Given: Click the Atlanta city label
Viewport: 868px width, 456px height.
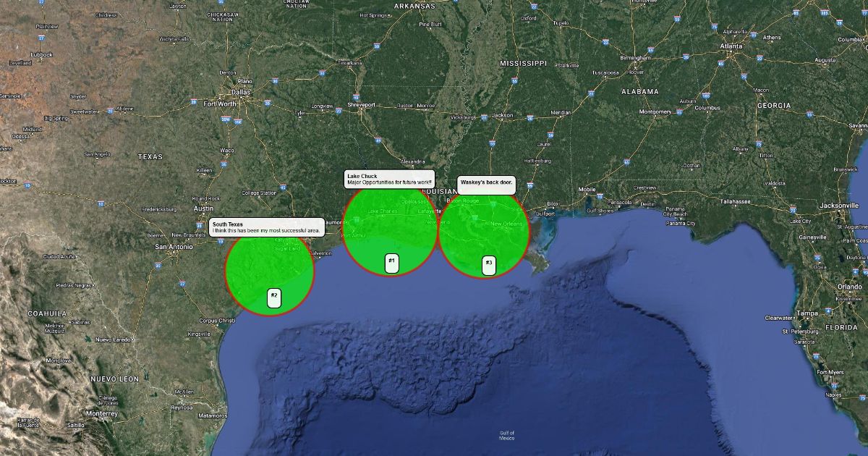Looking at the screenshot, I should pyautogui.click(x=731, y=46).
